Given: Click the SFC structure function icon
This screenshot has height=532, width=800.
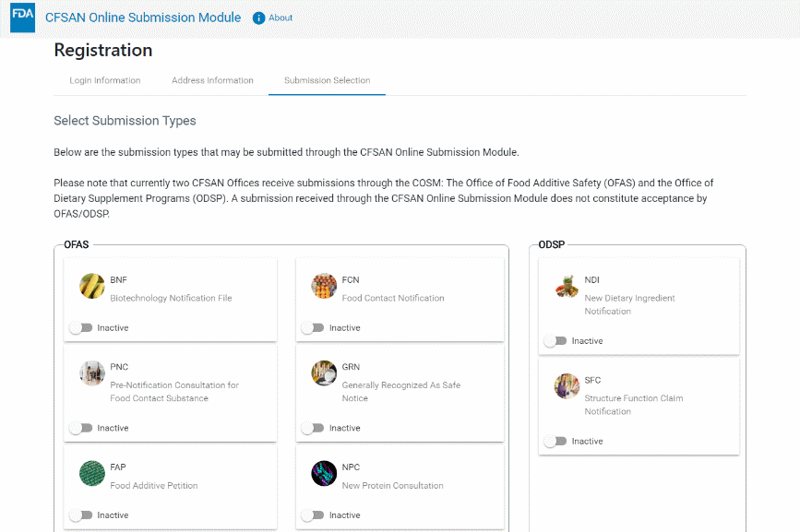Looking at the screenshot, I should click(567, 386).
